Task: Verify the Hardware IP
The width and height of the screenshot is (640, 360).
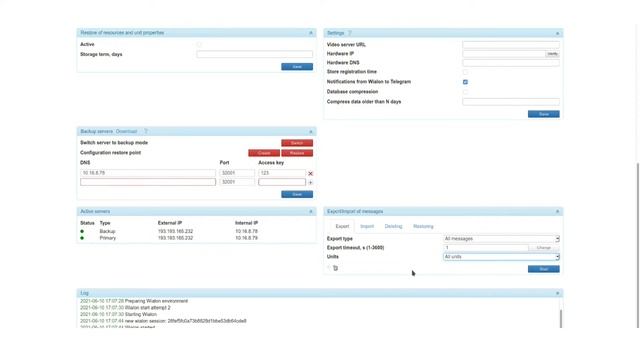Action: click(x=552, y=54)
